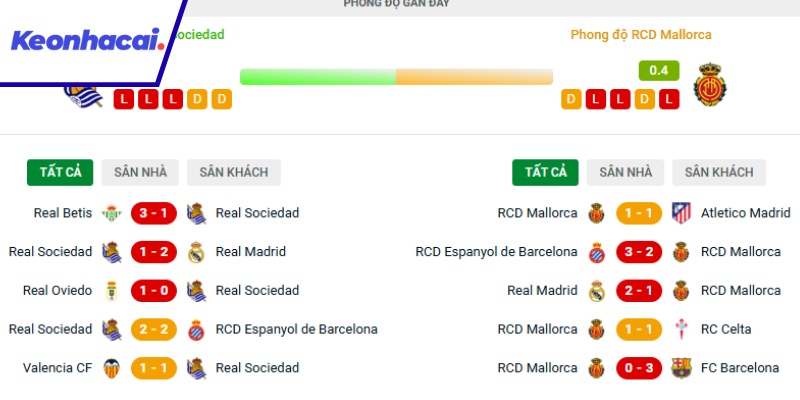Open the Mallorca 0 - 3 Barcelona score
The width and height of the screenshot is (800, 400).
[639, 368]
